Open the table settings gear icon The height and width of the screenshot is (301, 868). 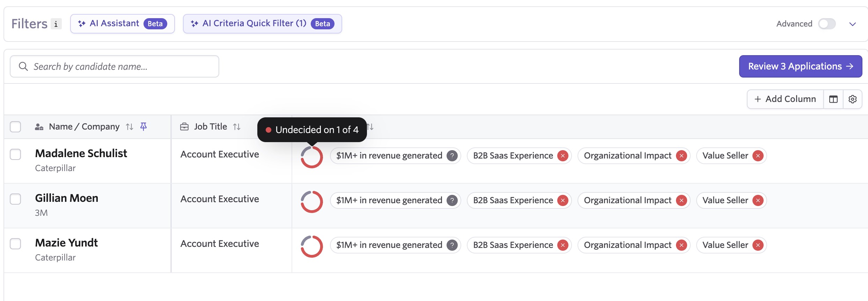click(852, 99)
